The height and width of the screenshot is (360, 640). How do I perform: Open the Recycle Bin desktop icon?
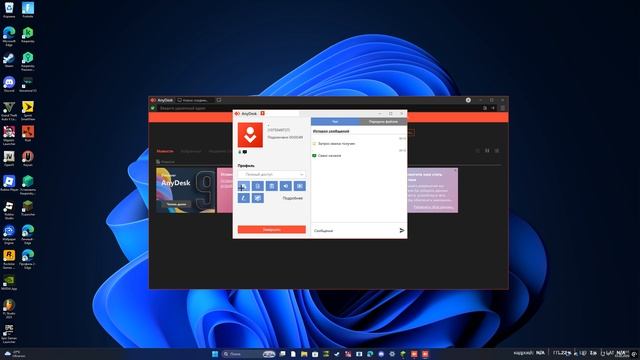tap(9, 10)
